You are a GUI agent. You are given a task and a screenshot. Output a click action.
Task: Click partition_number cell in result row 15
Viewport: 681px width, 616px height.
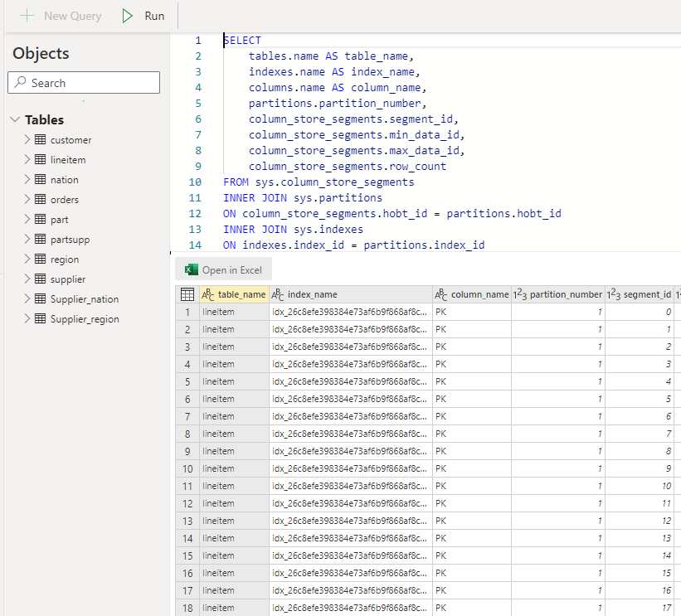pos(558,555)
